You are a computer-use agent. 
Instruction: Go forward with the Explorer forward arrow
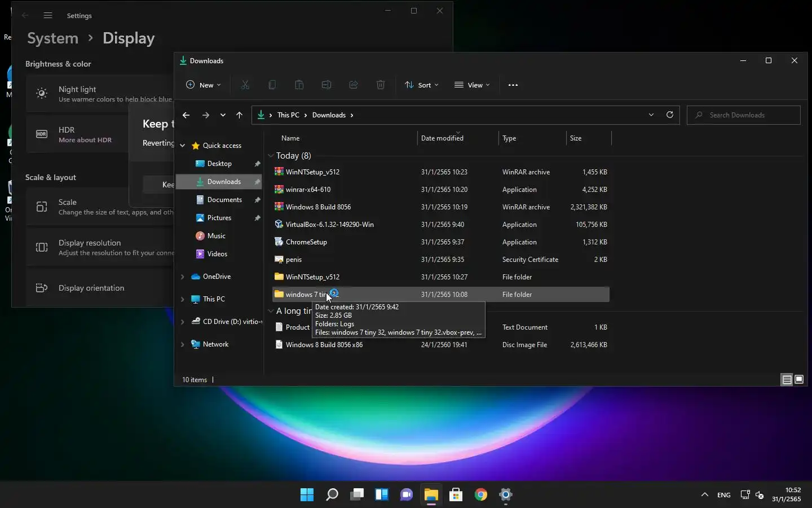(x=206, y=115)
